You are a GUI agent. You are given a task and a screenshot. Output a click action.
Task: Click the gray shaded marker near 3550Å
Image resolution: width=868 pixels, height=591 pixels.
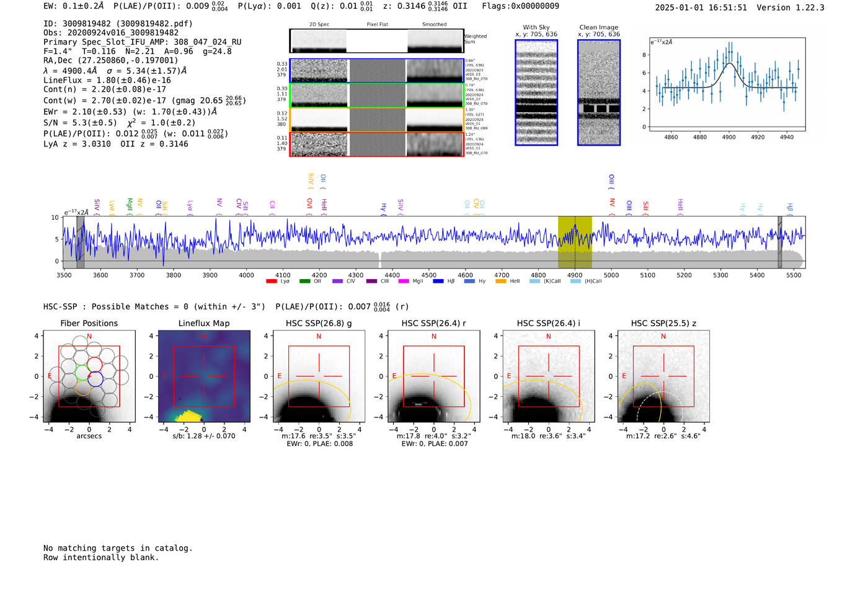click(81, 242)
